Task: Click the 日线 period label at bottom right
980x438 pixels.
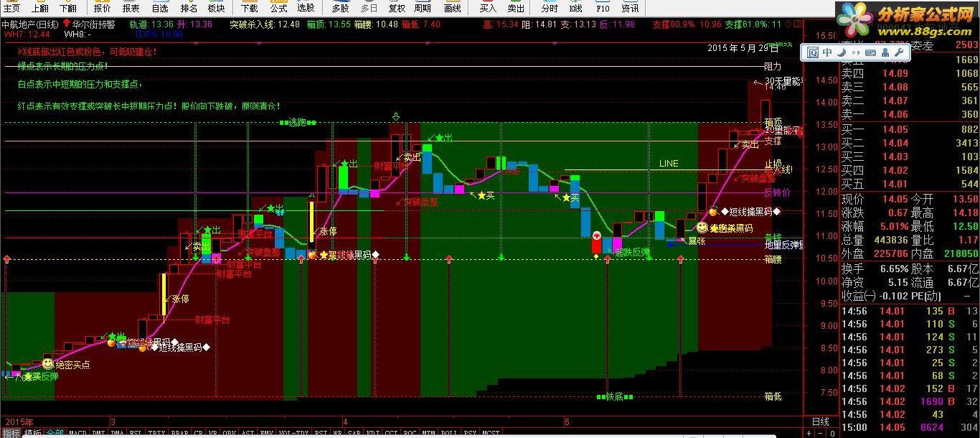Action: pyautogui.click(x=820, y=421)
